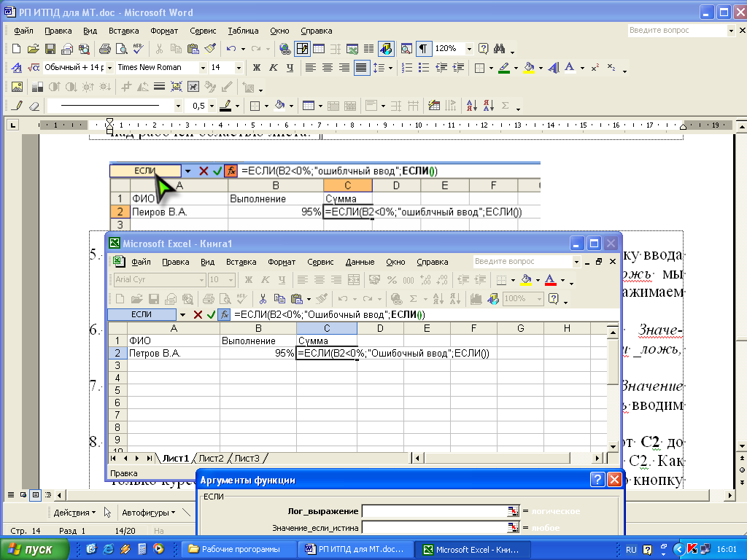Click superscript x² icon in Word
Screen dimensions: 747x560
point(595,68)
